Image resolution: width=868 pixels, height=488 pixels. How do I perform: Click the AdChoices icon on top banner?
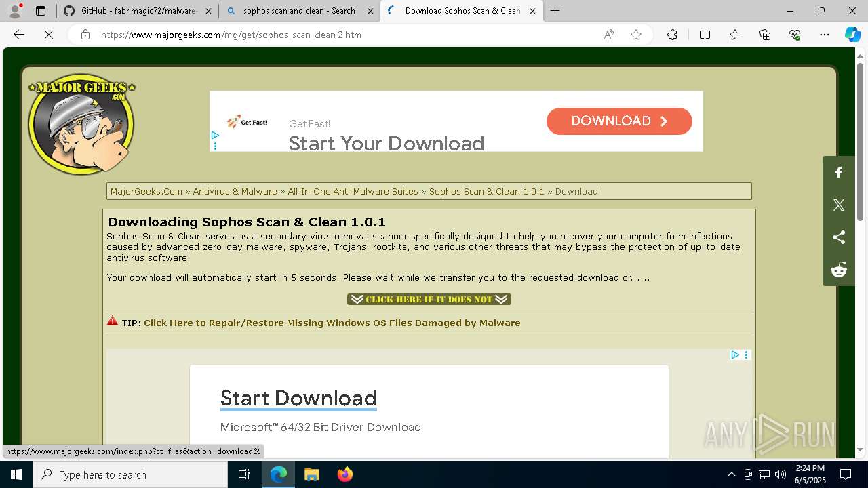coord(215,136)
